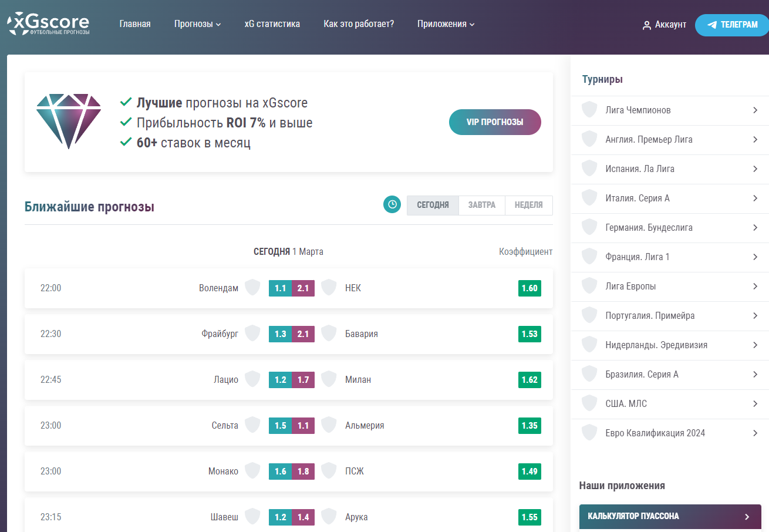Switch to the Сегодня filter

433,205
